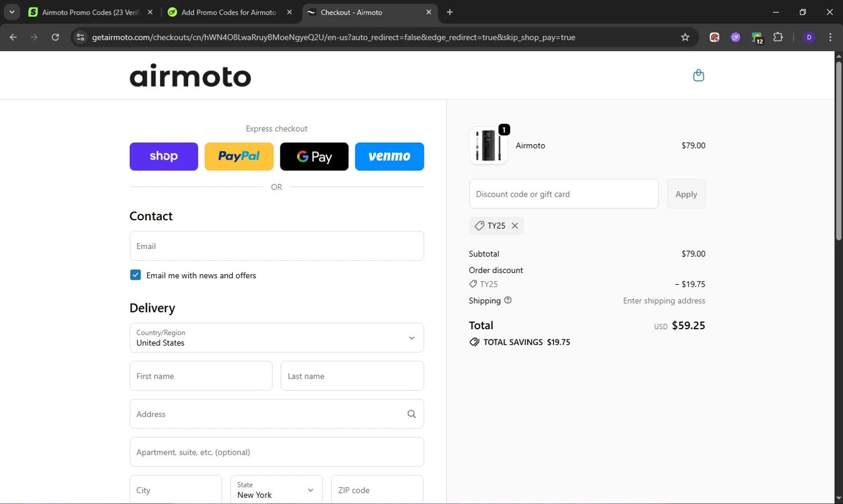Click the airmoto logo

pyautogui.click(x=190, y=75)
